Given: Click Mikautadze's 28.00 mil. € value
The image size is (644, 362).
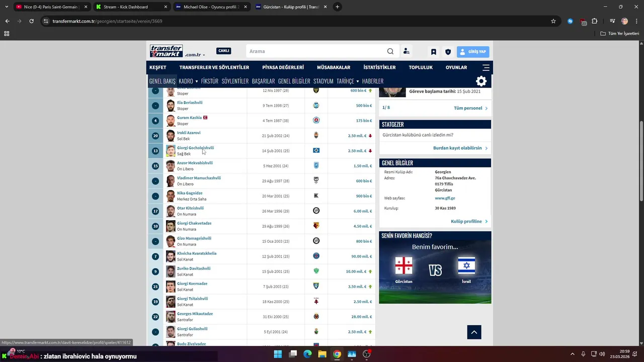Looking at the screenshot, I should (x=362, y=317).
